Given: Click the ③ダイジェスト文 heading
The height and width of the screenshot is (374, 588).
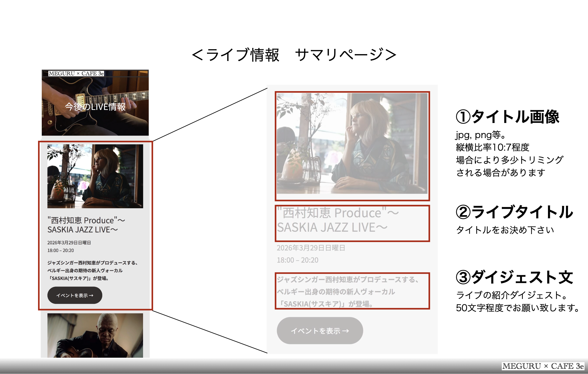Looking at the screenshot, I should (x=514, y=277).
